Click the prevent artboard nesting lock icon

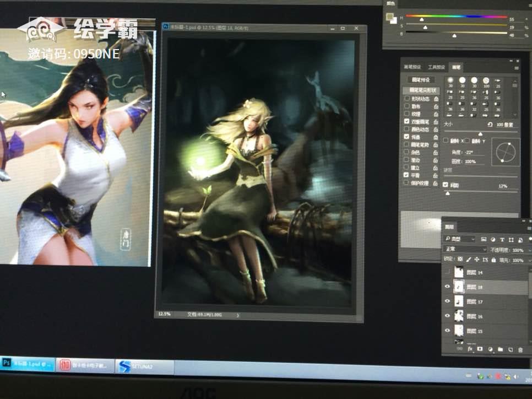coord(485,260)
